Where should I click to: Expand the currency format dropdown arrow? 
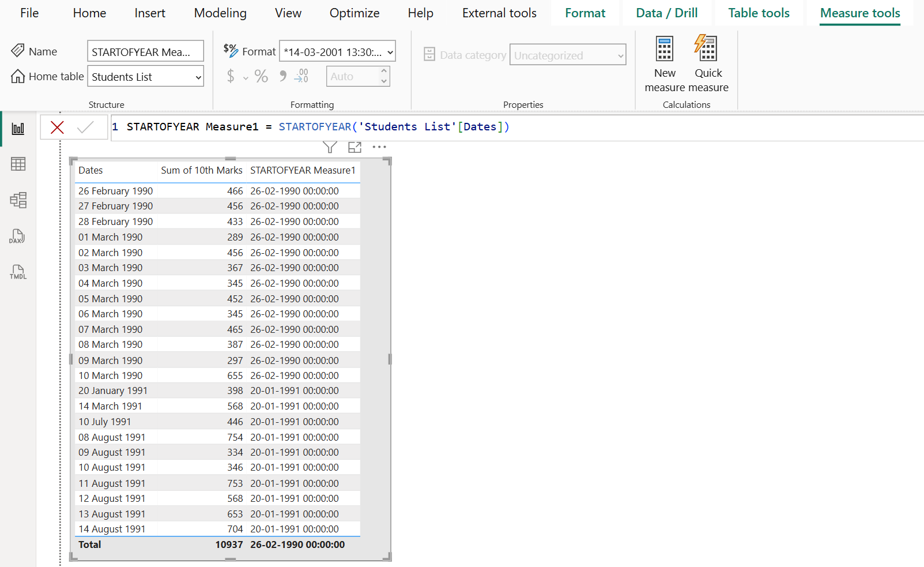click(x=246, y=77)
